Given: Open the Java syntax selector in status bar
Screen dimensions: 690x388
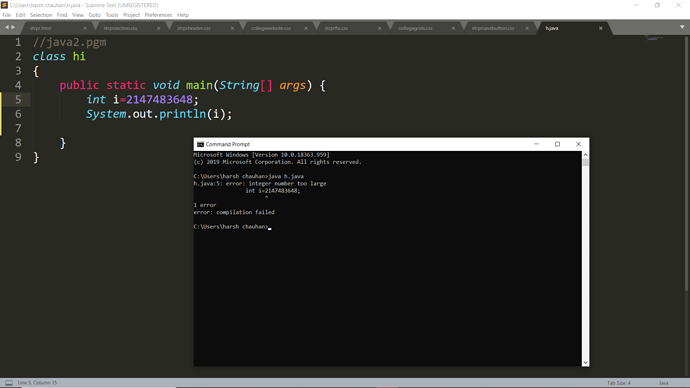Looking at the screenshot, I should point(664,383).
